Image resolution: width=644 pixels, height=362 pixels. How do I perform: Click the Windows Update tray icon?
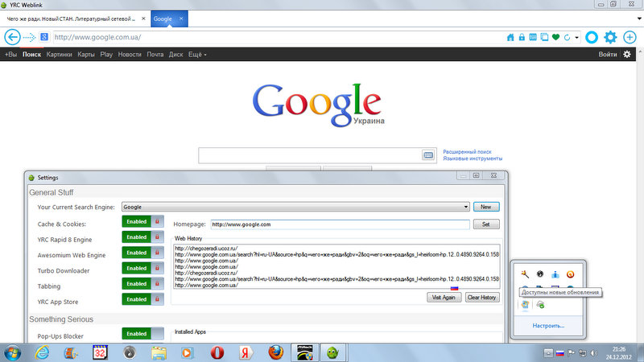[x=525, y=305]
